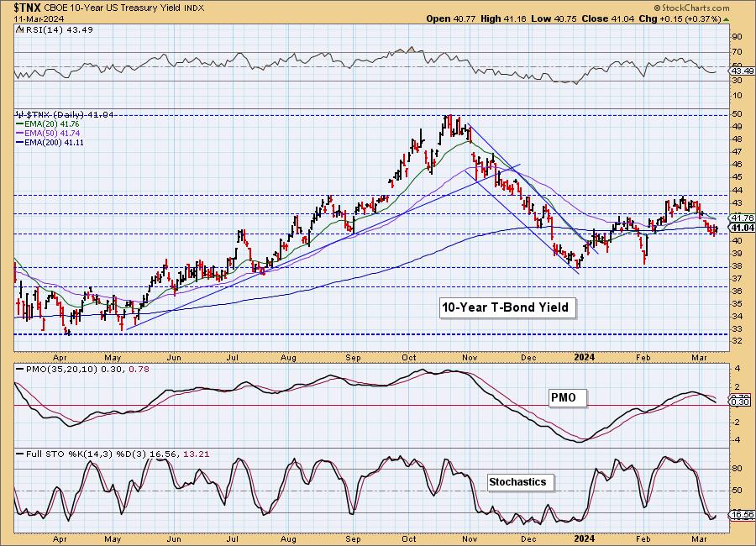
Task: Click the High 41.16 value
Action: (x=503, y=18)
